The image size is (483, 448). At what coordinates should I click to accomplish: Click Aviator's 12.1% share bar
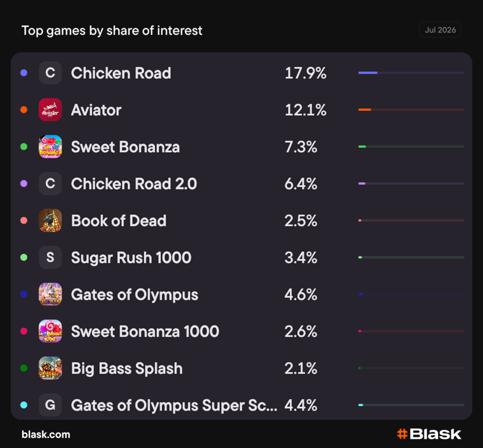[411, 109]
